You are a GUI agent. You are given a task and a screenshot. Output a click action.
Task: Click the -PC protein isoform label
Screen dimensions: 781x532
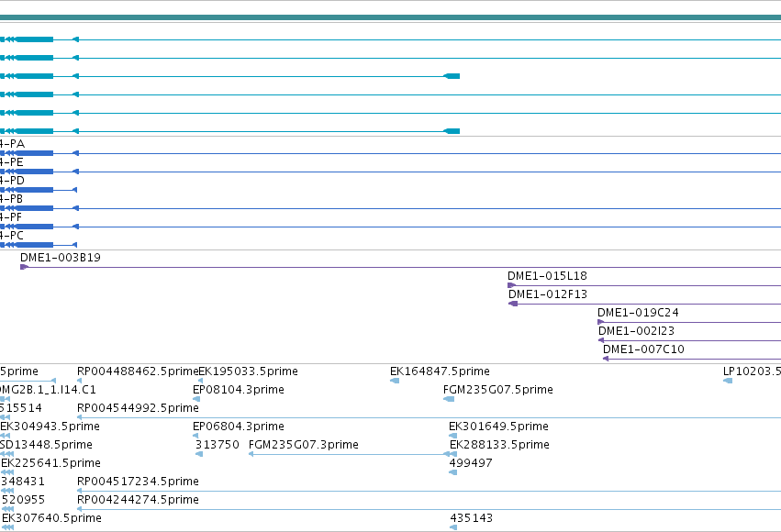pyautogui.click(x=12, y=236)
